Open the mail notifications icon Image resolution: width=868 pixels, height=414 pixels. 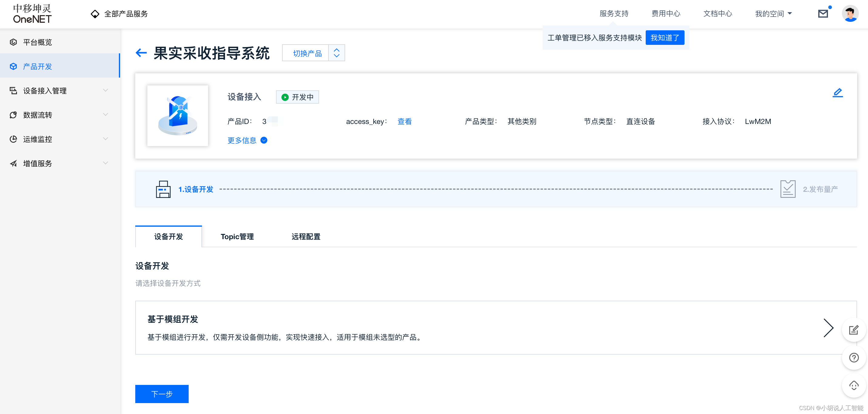click(823, 14)
